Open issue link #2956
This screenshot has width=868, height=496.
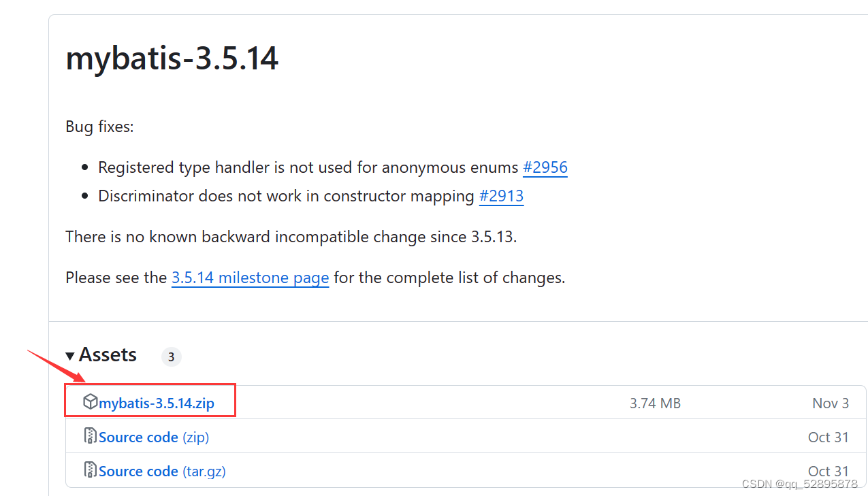tap(545, 167)
